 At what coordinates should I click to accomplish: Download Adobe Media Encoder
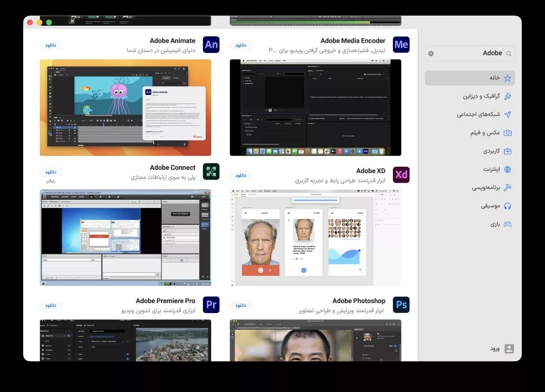click(240, 45)
